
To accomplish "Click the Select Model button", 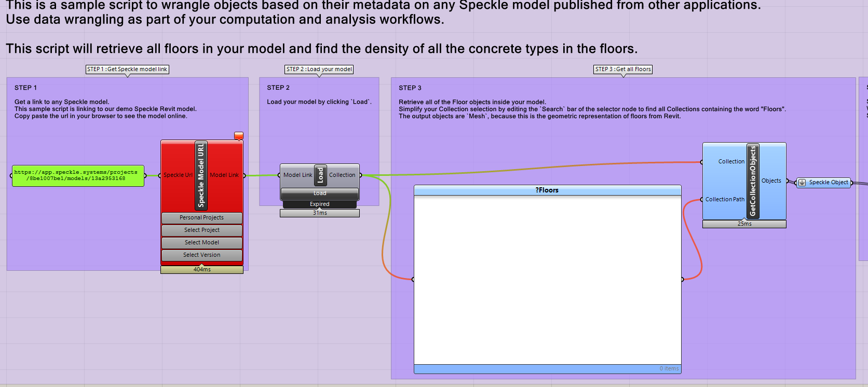I will pyautogui.click(x=202, y=243).
